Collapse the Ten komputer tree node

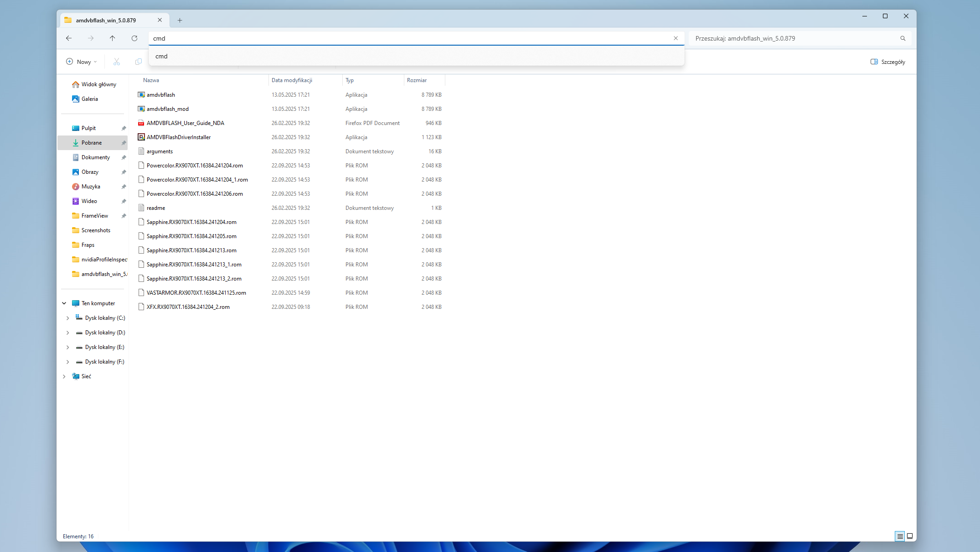point(64,303)
